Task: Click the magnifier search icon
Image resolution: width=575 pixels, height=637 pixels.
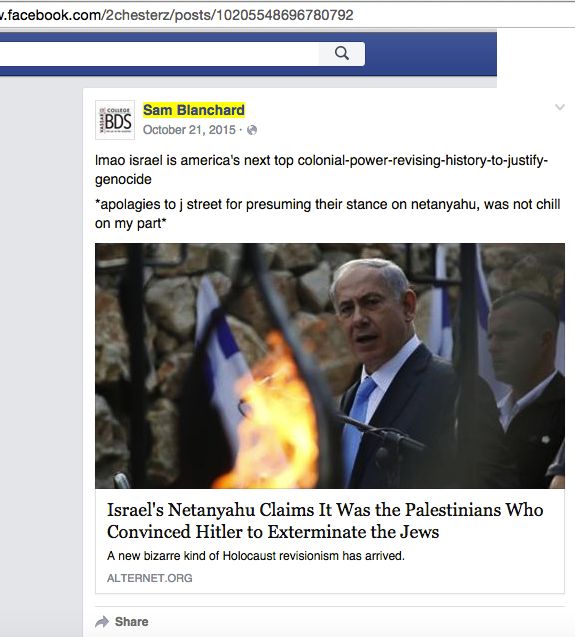Action: point(342,53)
